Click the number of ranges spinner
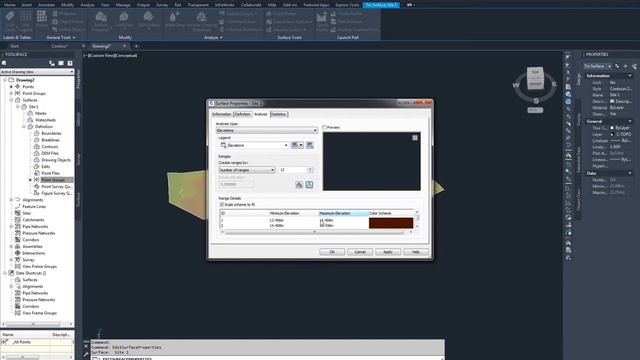 click(310, 170)
